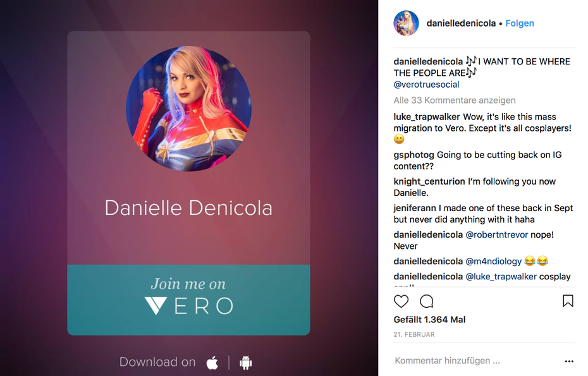The height and width of the screenshot is (376, 588).
Task: Open comments with speech bubble icon
Action: [x=426, y=301]
